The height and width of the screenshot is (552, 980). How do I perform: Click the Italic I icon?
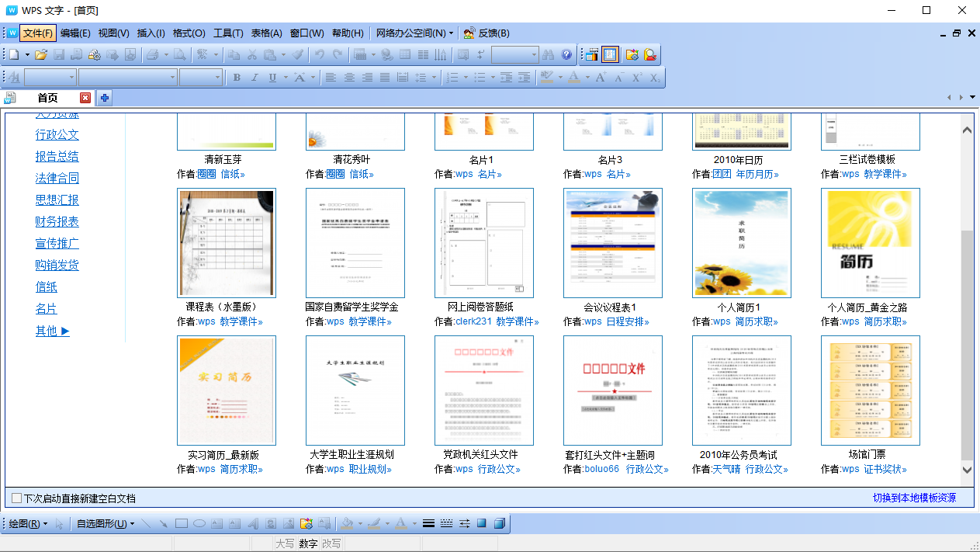coord(255,78)
